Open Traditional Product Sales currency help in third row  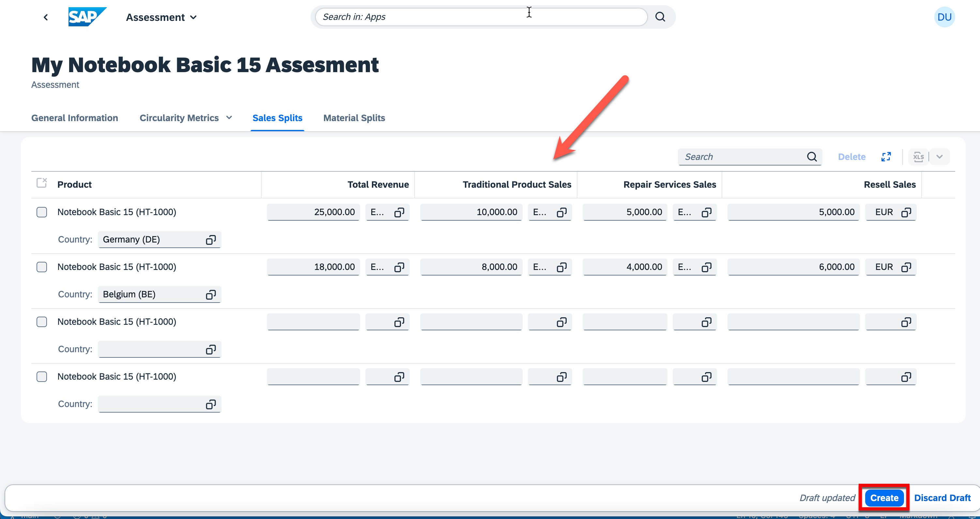pyautogui.click(x=561, y=322)
